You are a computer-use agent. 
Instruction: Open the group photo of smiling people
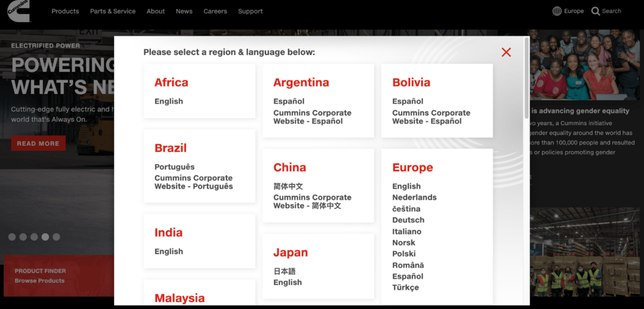[584, 65]
